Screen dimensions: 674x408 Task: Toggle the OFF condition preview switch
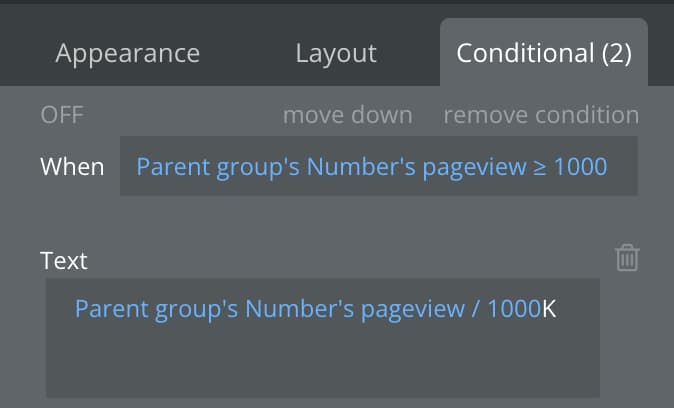coord(62,115)
